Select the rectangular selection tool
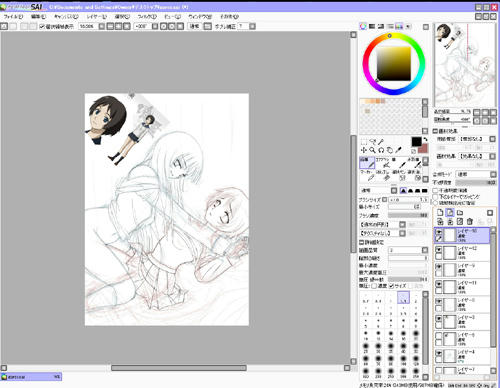500x388 pixels. click(x=364, y=142)
